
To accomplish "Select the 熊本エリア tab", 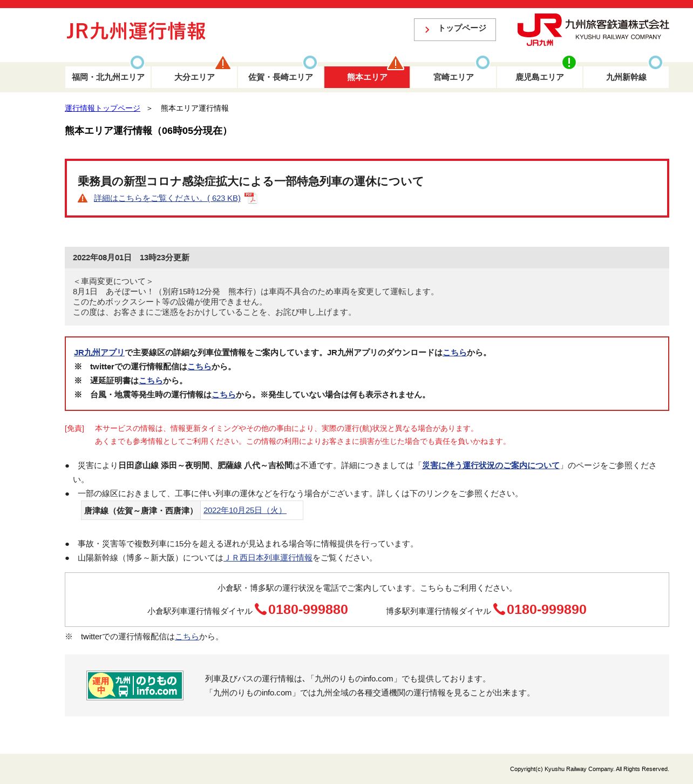I will click(x=367, y=77).
